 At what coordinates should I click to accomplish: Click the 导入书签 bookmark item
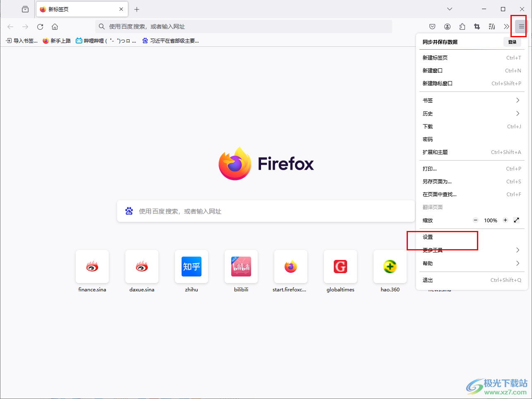22,41
